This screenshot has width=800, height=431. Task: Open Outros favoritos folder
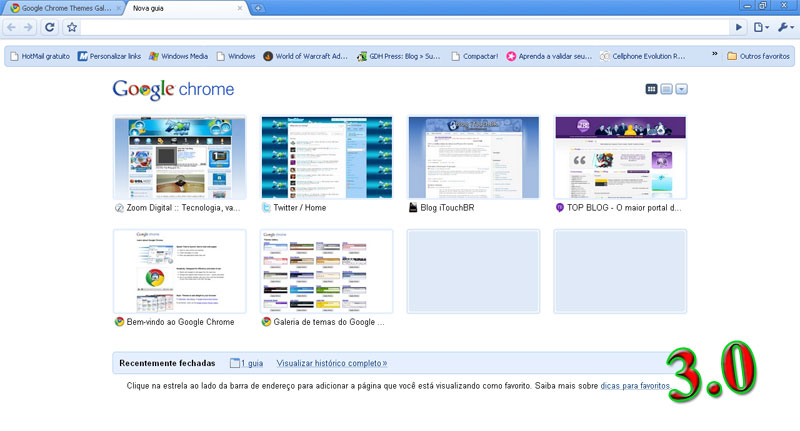(758, 56)
